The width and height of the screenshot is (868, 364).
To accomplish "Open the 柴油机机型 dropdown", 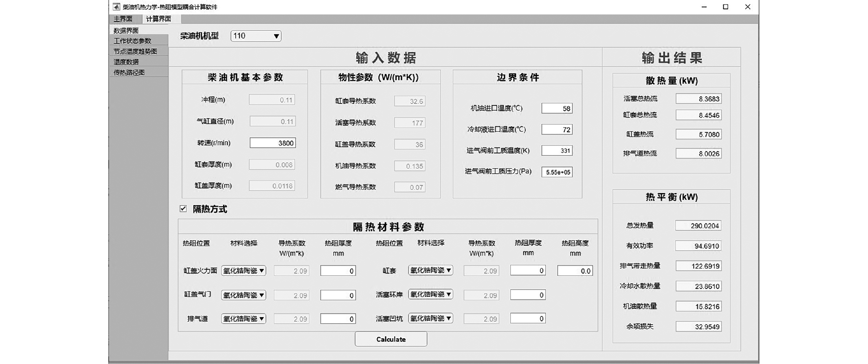I will [x=256, y=36].
